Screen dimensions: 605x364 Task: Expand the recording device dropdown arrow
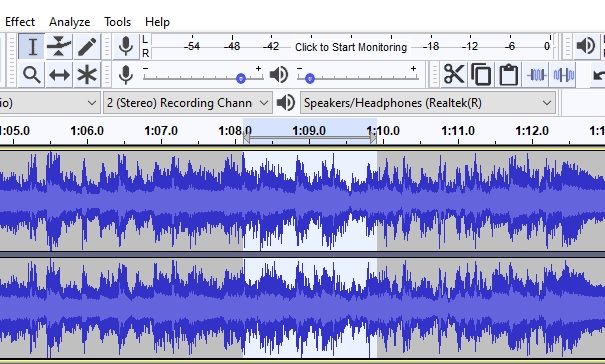[92, 103]
